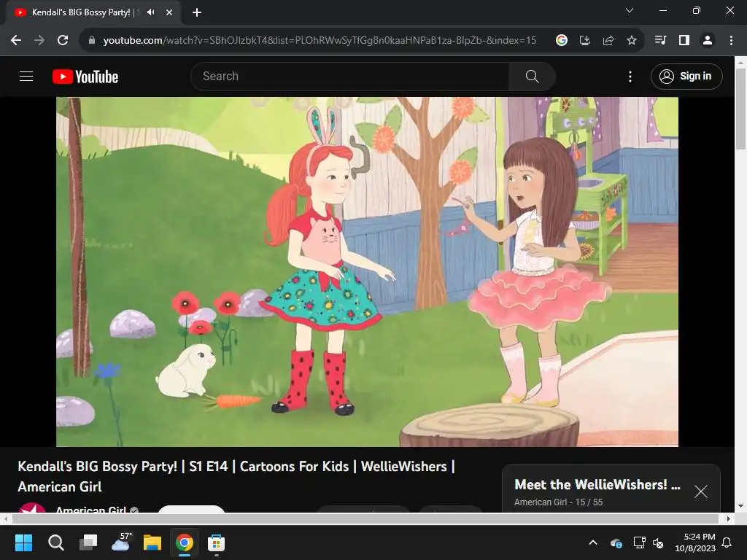Go to YouTube home via logo
The height and width of the screenshot is (560, 747).
85,77
